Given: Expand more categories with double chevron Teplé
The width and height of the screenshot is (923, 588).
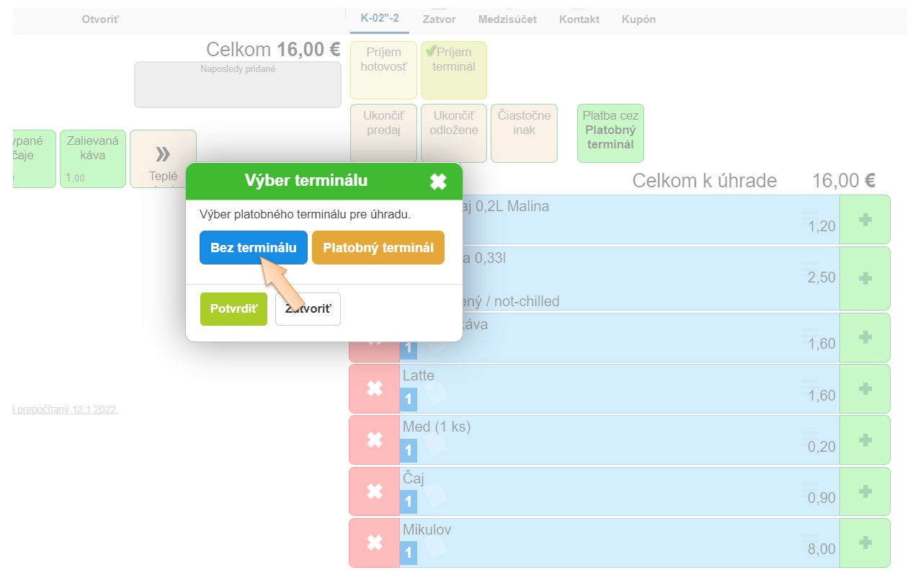Looking at the screenshot, I should pos(163,159).
